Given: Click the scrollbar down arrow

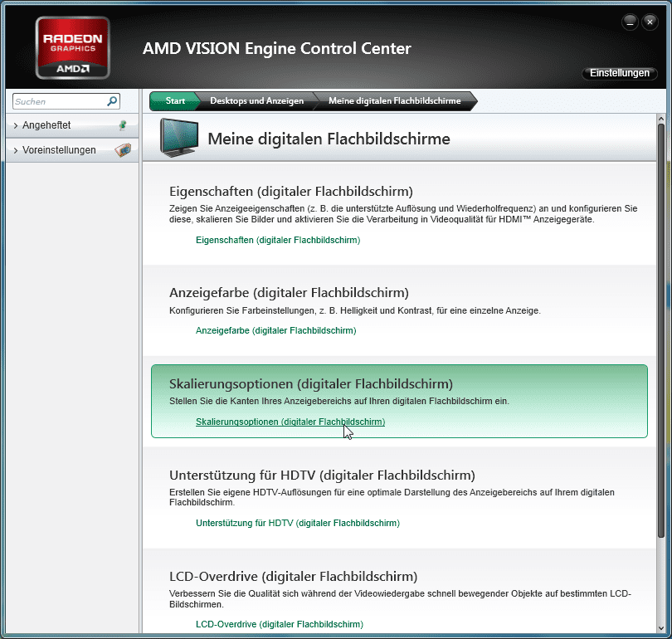Looking at the screenshot, I should [661, 628].
